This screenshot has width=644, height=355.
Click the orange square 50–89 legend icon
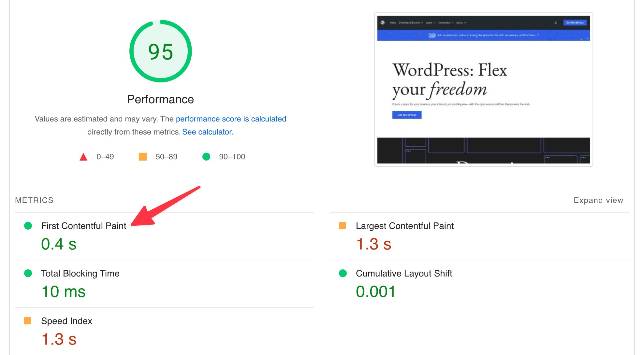[x=142, y=157]
